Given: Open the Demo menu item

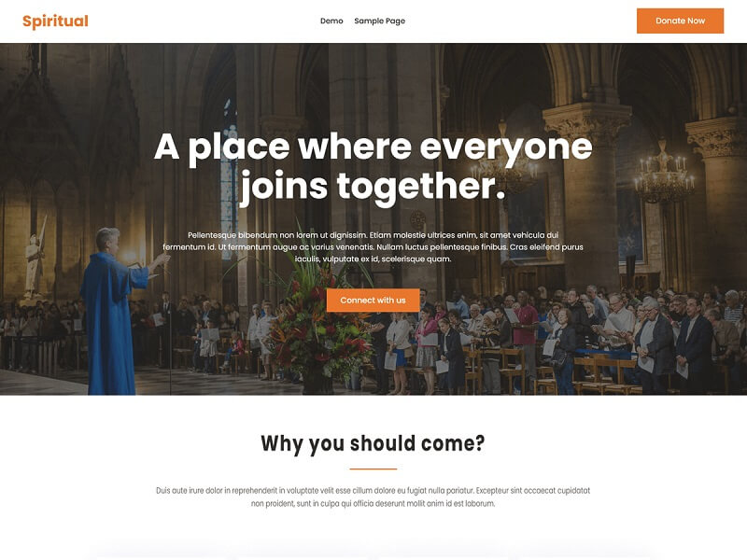Looking at the screenshot, I should coord(331,21).
